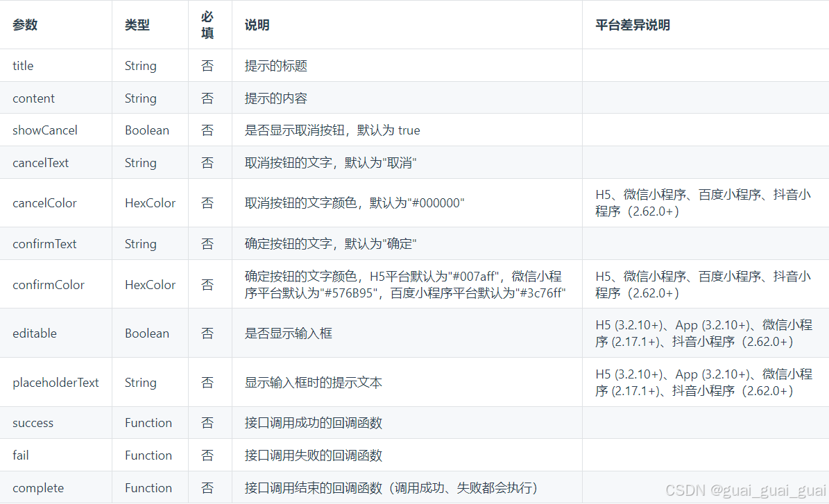Click the 接口调用结束的回调函数 description
Image resolution: width=829 pixels, height=504 pixels.
coord(391,487)
